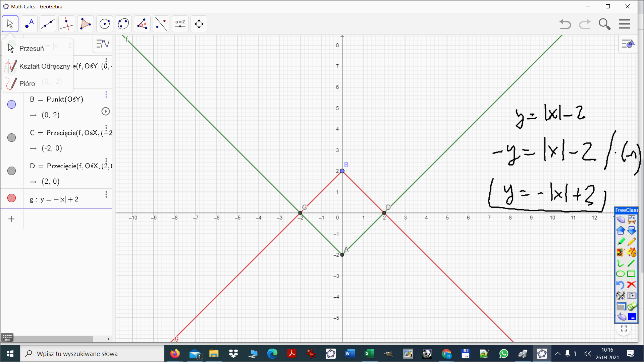644x362 pixels.
Task: Select point A on the graph
Action: coord(342,255)
